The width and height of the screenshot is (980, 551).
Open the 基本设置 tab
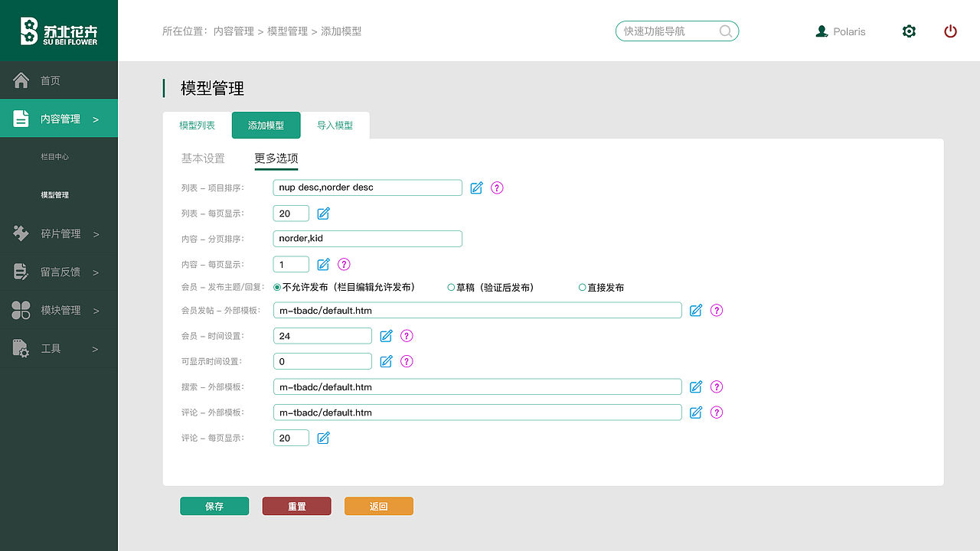coord(203,158)
